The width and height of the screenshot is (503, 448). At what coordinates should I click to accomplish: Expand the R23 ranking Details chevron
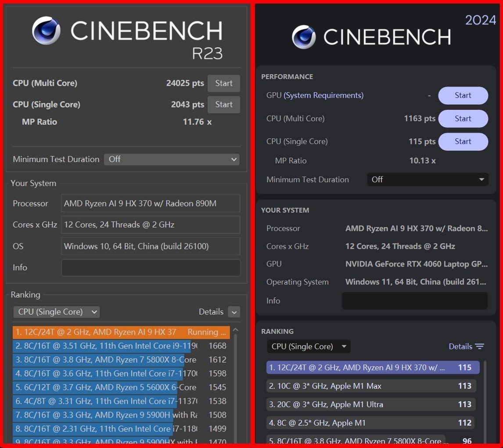coord(234,312)
